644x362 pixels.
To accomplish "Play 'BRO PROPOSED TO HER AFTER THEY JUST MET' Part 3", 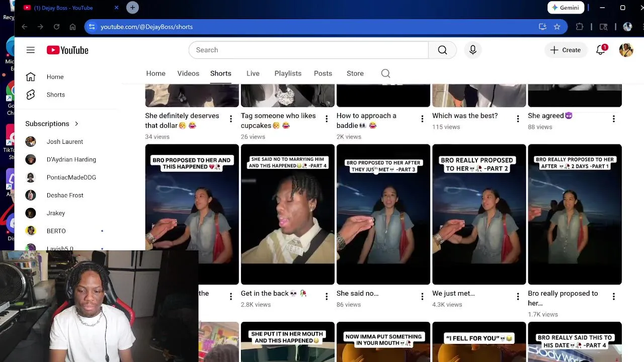I will (x=383, y=214).
